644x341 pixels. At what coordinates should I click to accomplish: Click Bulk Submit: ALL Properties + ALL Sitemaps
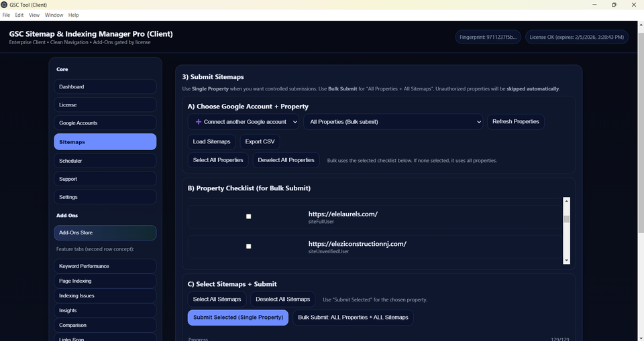[353, 317]
